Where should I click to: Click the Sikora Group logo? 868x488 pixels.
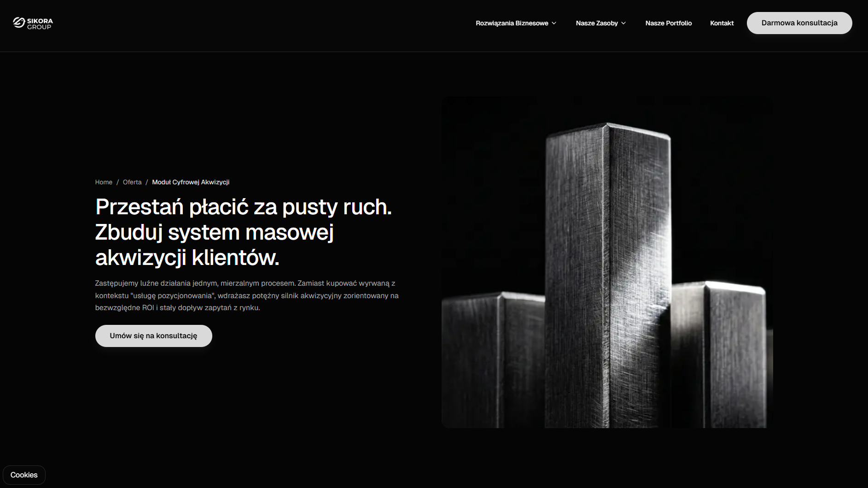[33, 23]
